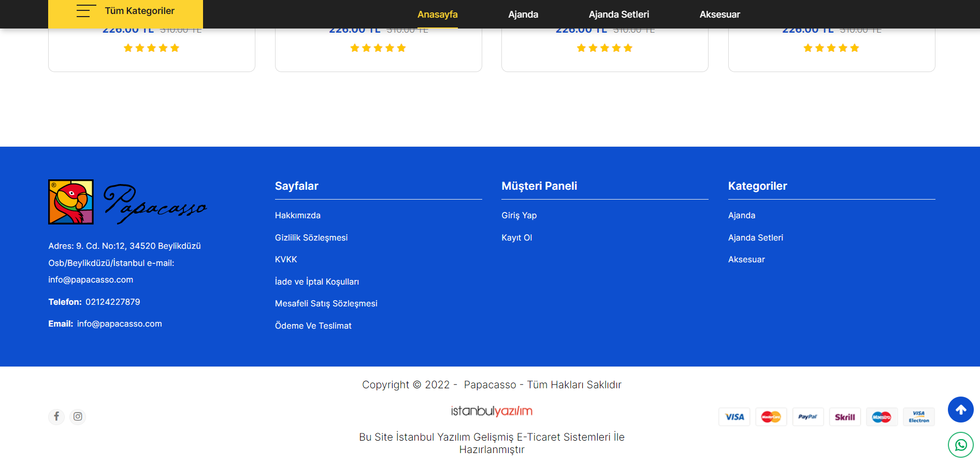Open the Ajanda Setleri menu item

618,15
